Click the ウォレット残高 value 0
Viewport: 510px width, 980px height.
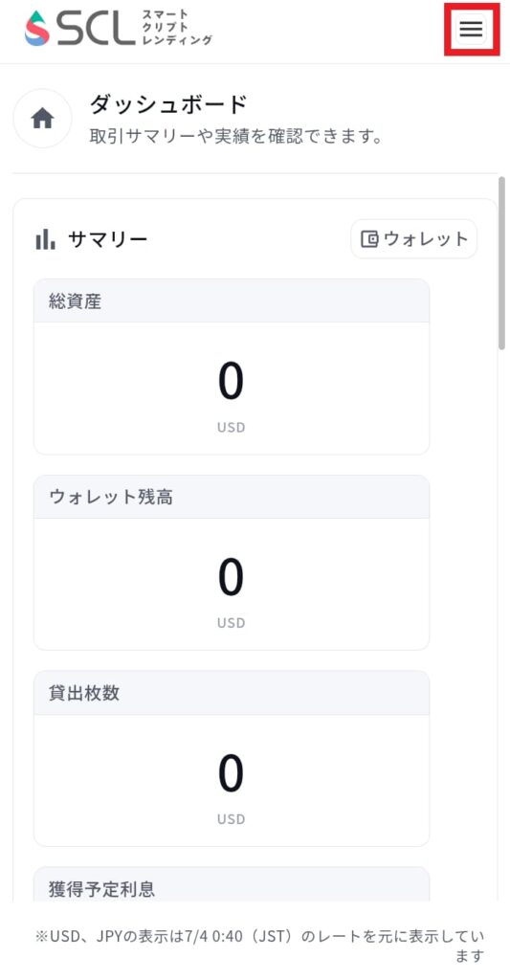(x=232, y=578)
